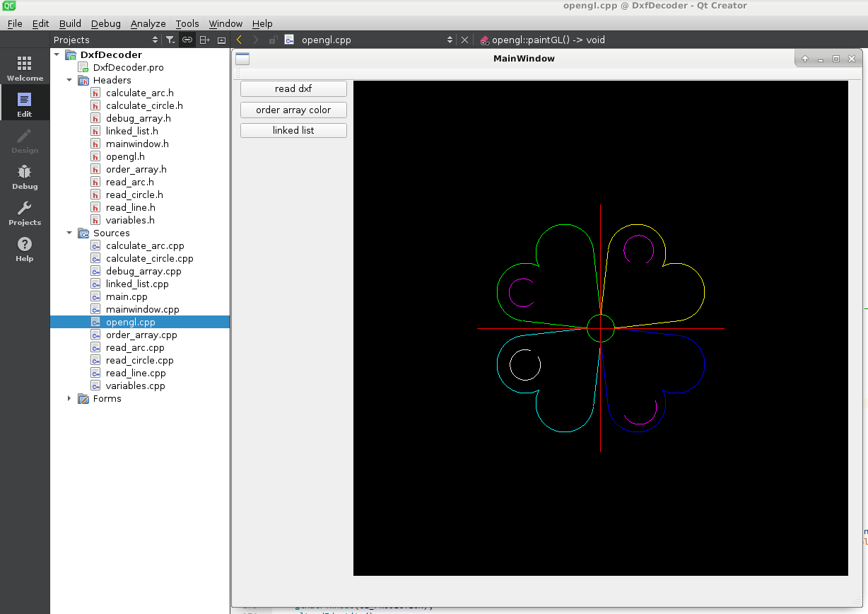Image resolution: width=868 pixels, height=614 pixels.
Task: Collapse the Sources folder
Action: click(69, 233)
